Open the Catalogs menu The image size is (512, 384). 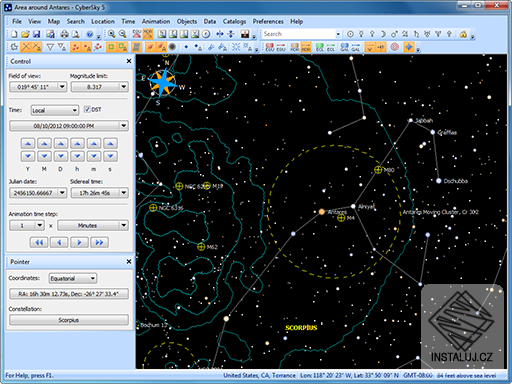tap(234, 21)
